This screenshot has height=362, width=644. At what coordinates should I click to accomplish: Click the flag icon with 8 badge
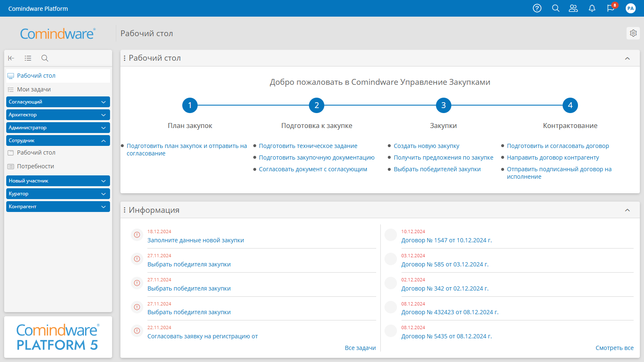pos(610,8)
